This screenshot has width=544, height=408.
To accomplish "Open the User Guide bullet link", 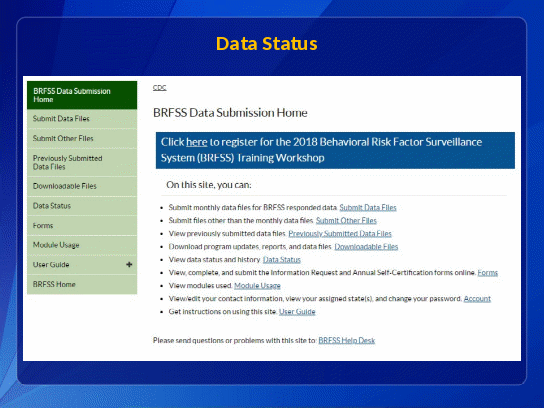I will [x=297, y=312].
